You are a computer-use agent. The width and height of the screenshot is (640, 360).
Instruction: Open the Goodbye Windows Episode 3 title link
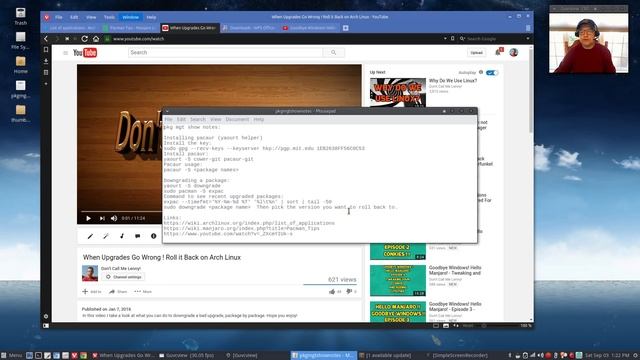tap(455, 307)
